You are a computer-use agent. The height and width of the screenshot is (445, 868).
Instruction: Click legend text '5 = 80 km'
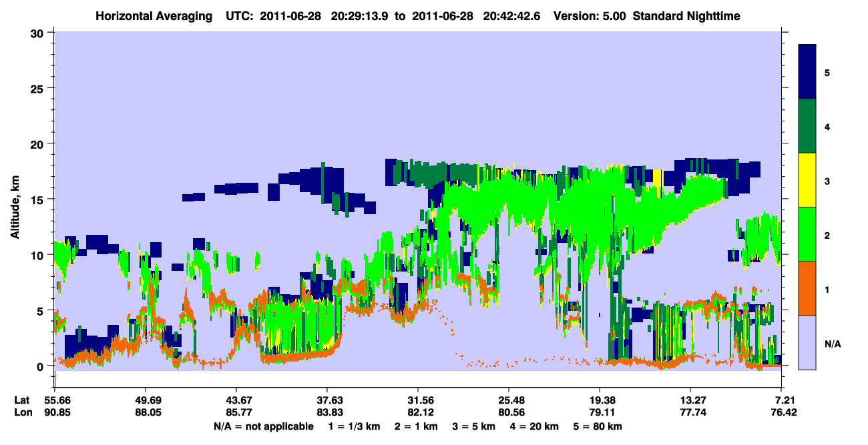tap(598, 426)
